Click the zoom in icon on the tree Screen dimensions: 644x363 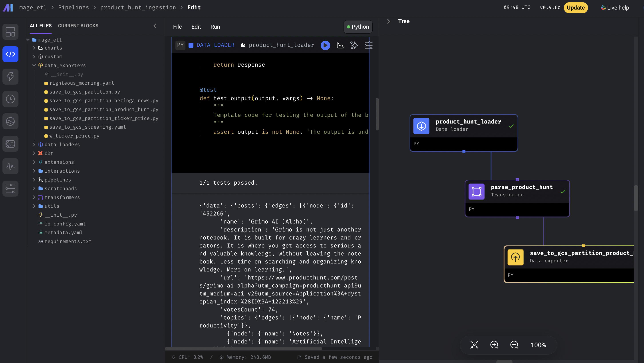[494, 345]
